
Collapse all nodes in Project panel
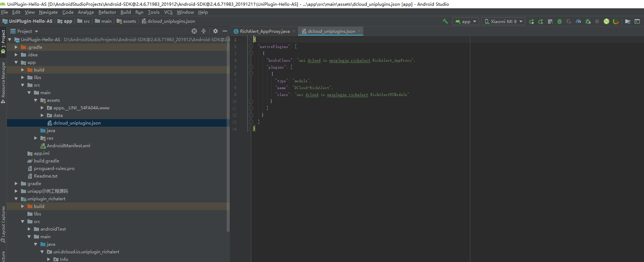(x=204, y=31)
